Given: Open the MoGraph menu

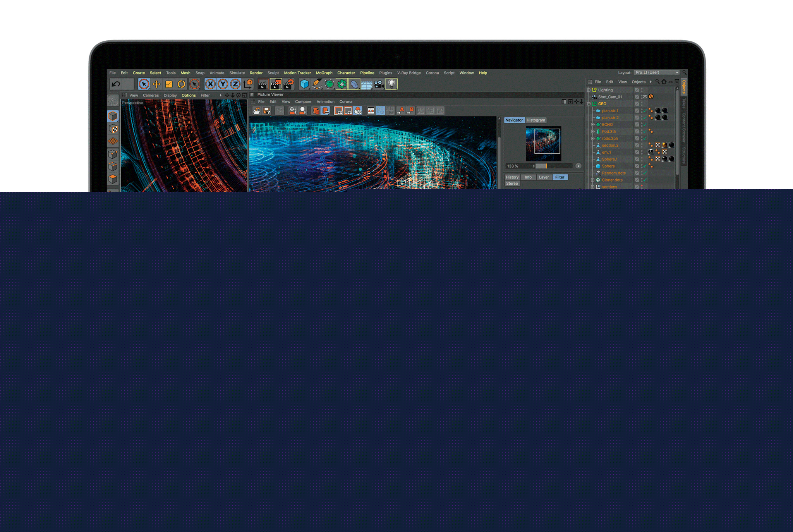Looking at the screenshot, I should pos(324,73).
